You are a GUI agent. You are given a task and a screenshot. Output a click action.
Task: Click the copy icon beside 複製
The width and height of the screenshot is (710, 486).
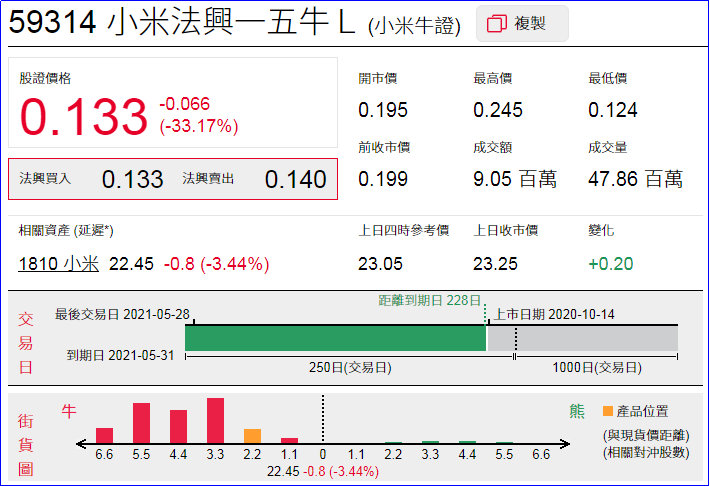[x=496, y=24]
